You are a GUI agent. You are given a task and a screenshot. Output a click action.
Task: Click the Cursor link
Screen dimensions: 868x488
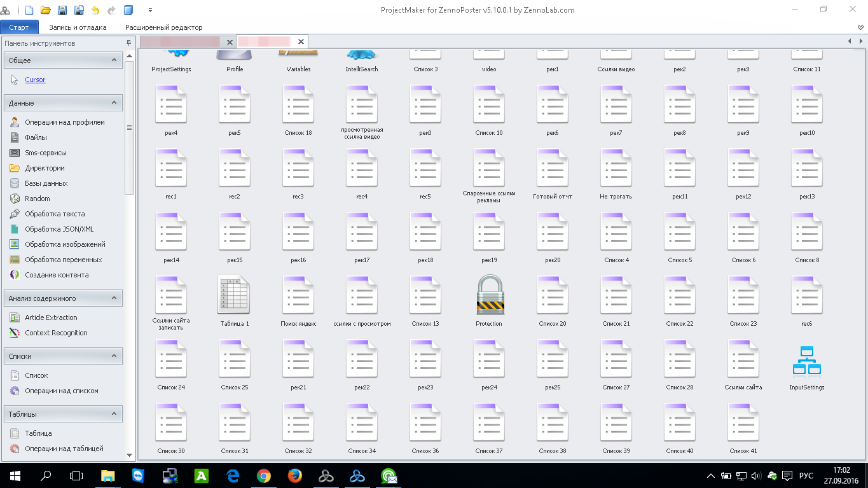tap(35, 80)
